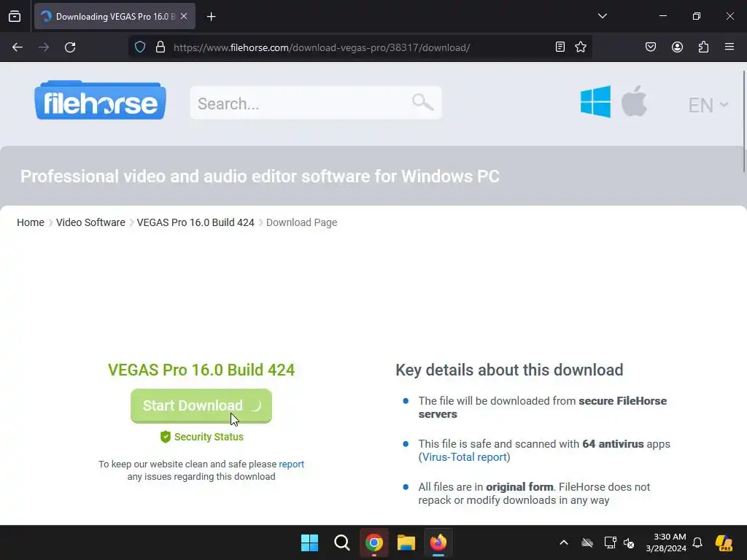Click the search magnifier icon

point(422,102)
